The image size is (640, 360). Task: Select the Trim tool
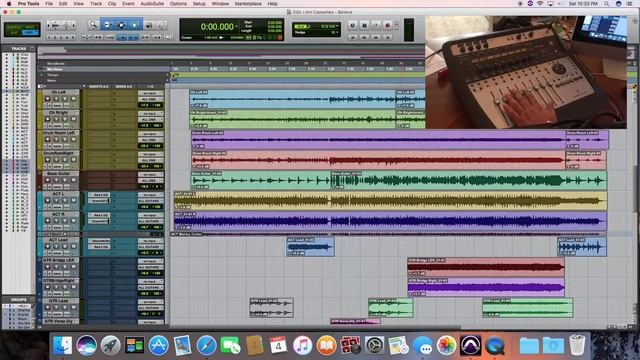tap(107, 25)
